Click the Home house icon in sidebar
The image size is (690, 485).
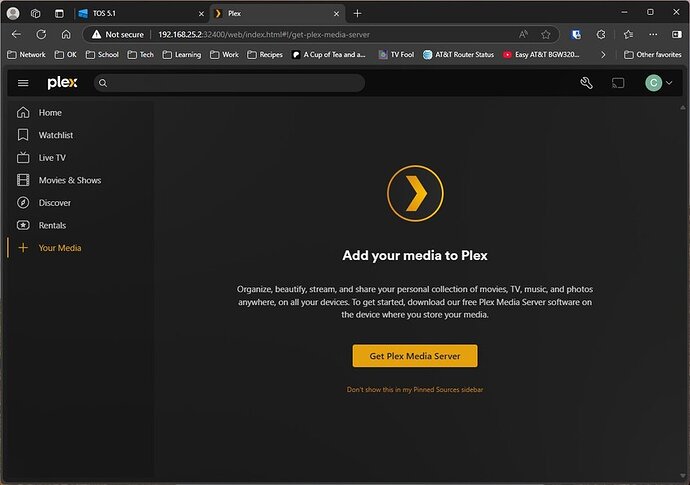[23, 113]
